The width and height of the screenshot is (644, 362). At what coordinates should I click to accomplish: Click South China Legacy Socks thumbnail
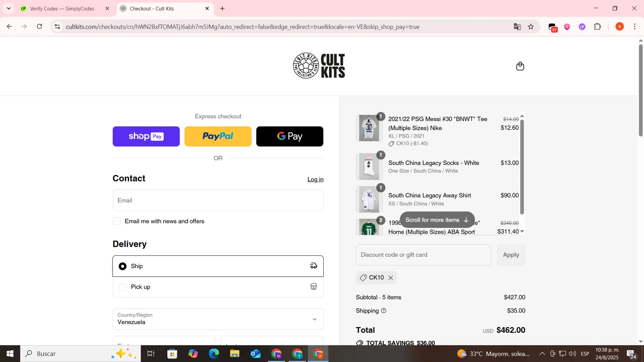point(369,166)
